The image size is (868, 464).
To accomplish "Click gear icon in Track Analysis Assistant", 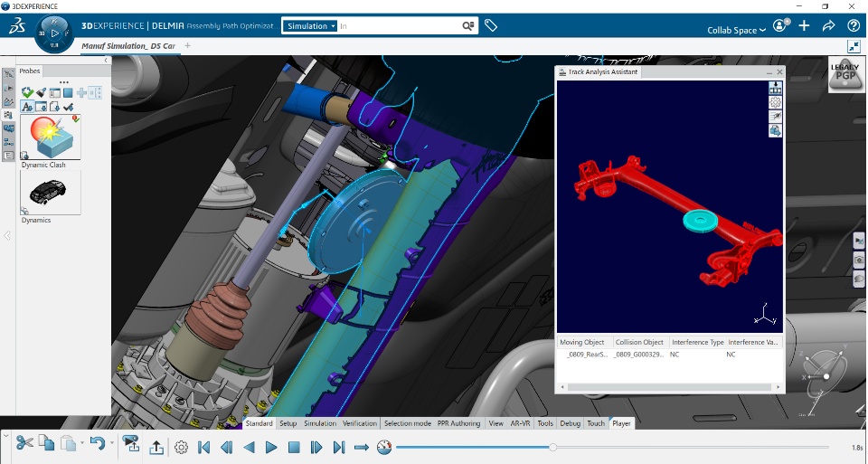I will [775, 102].
